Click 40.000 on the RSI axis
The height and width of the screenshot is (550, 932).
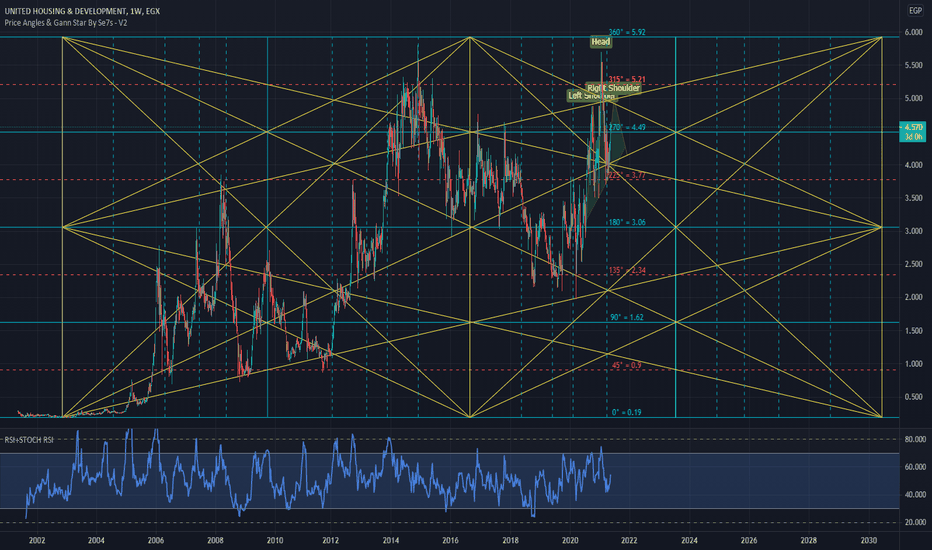[x=915, y=495]
